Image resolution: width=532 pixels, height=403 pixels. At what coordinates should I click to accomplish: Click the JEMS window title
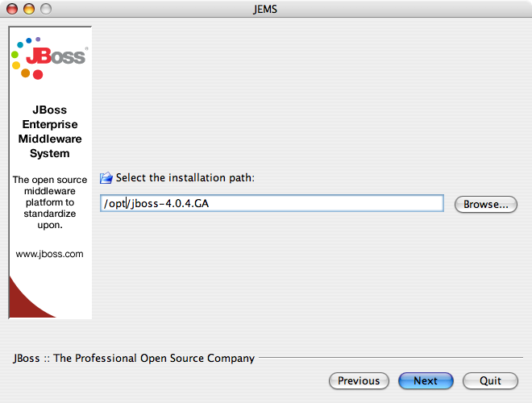pyautogui.click(x=265, y=9)
